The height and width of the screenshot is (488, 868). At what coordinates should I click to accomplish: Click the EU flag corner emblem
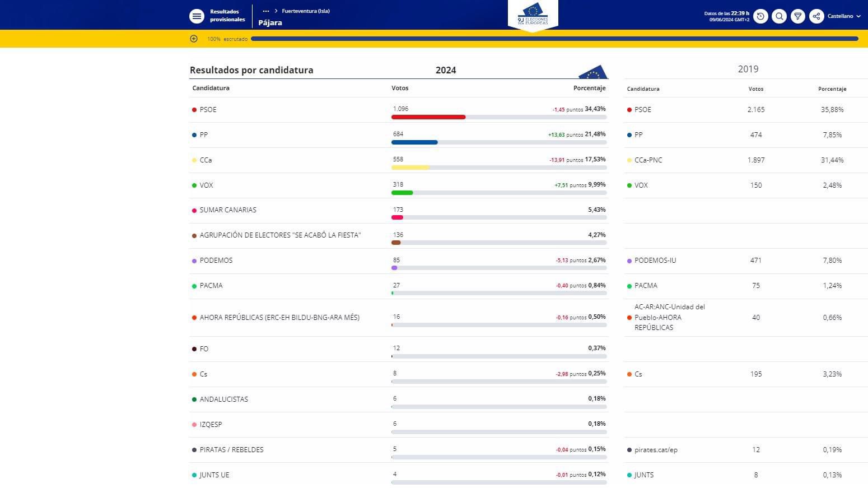pos(593,72)
